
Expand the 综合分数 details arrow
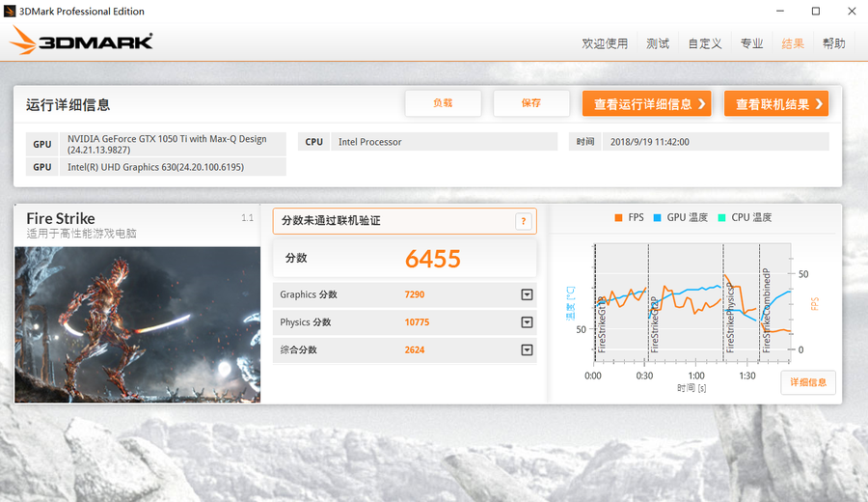pos(527,350)
